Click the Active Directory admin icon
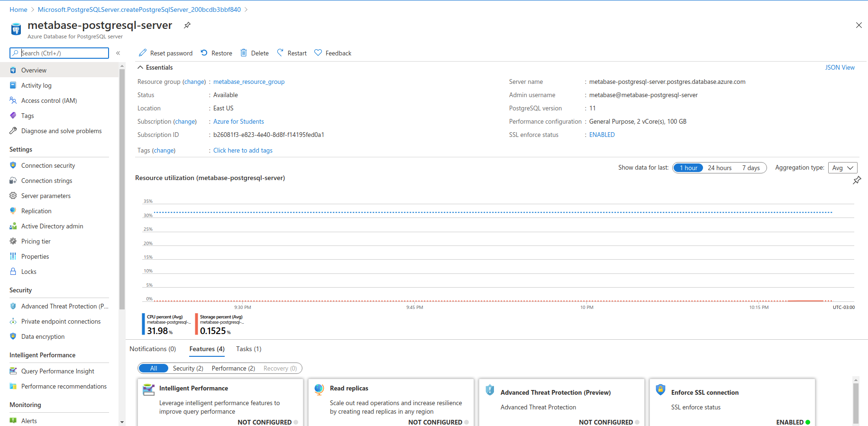 (x=13, y=226)
